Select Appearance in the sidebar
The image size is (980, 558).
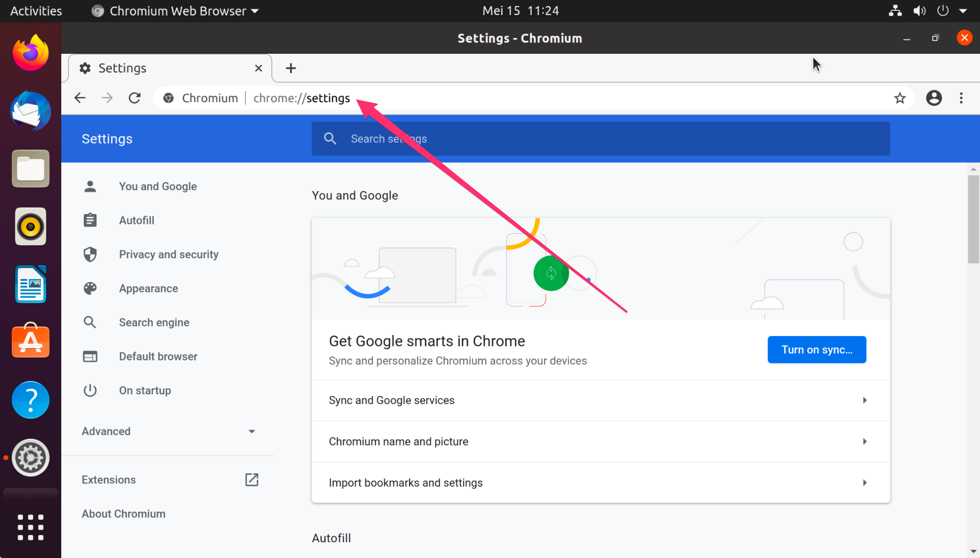tap(148, 289)
